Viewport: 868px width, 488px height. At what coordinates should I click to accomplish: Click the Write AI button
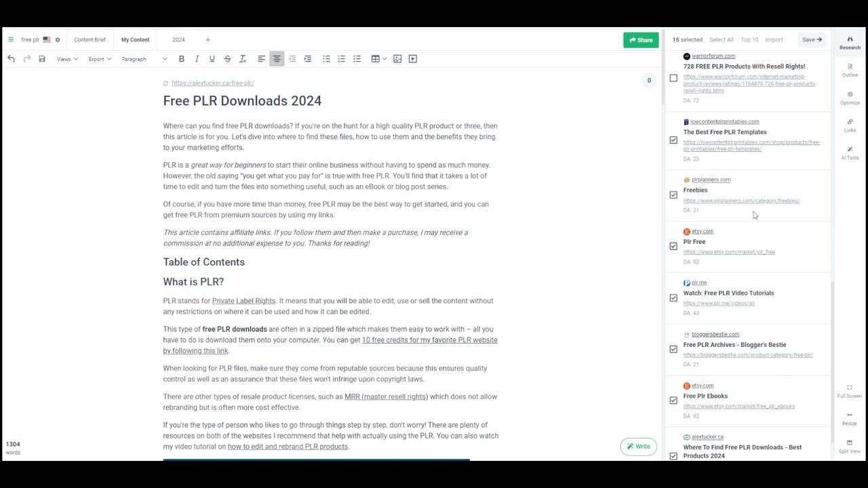tap(638, 447)
